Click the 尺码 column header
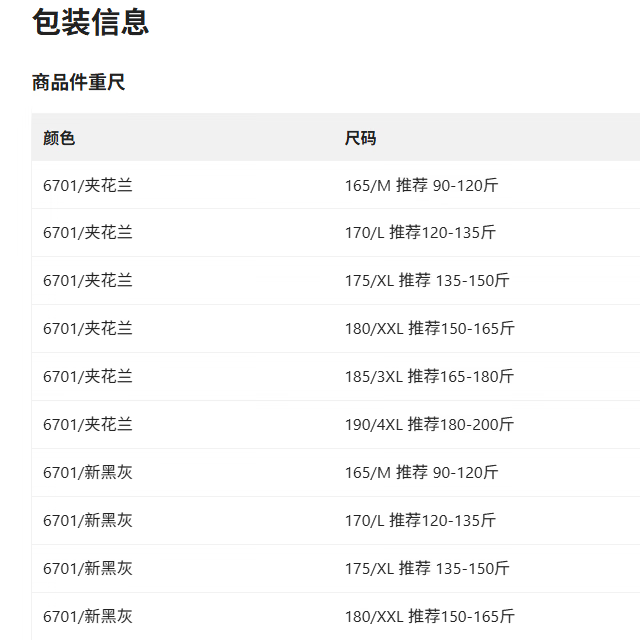The image size is (640, 640). (x=361, y=138)
